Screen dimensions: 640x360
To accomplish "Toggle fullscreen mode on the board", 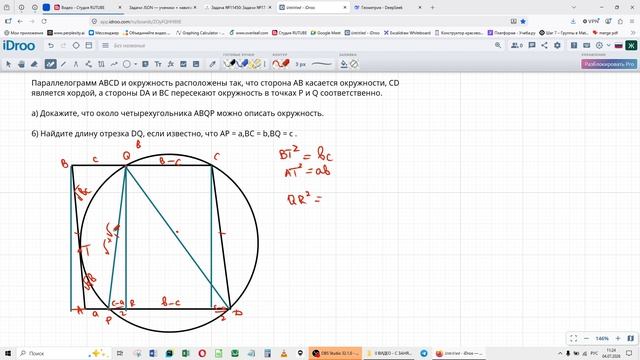I will click(573, 338).
